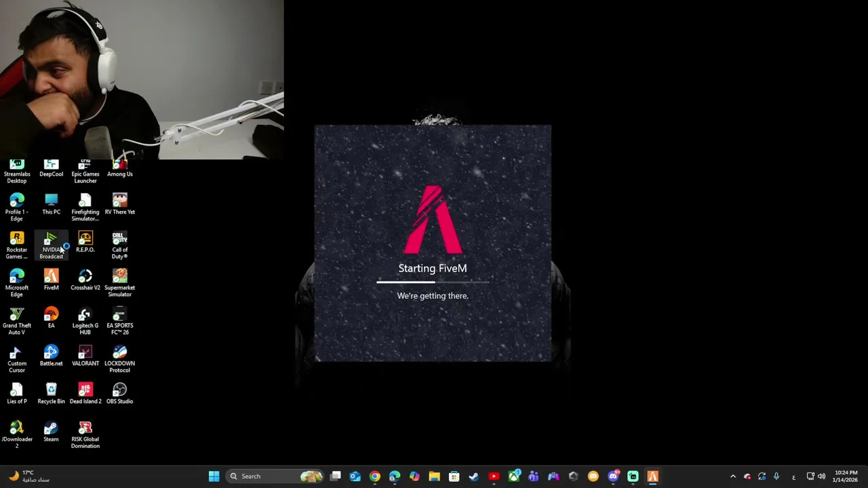
Task: Open volume control in tray
Action: tap(822, 476)
